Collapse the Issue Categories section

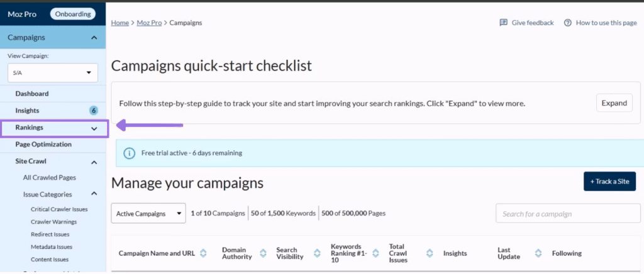94,194
